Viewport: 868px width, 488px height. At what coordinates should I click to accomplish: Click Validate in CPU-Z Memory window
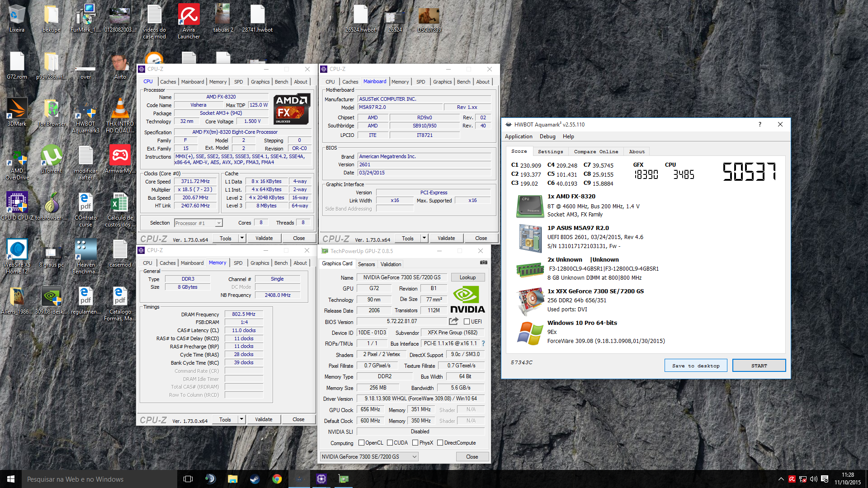coord(264,419)
